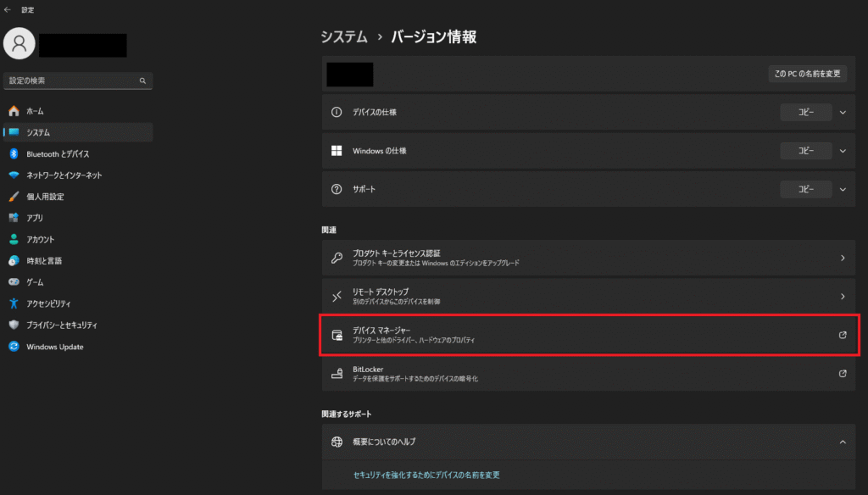
Task: Select ホーム in the sidebar
Action: (x=78, y=111)
